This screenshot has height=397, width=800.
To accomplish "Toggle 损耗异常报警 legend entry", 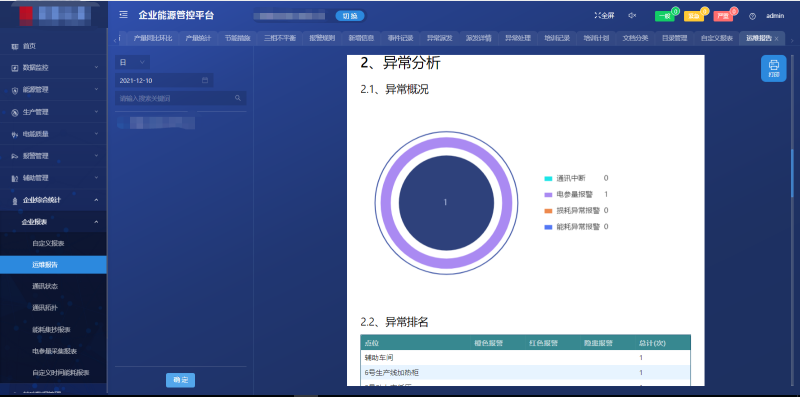I will [576, 210].
